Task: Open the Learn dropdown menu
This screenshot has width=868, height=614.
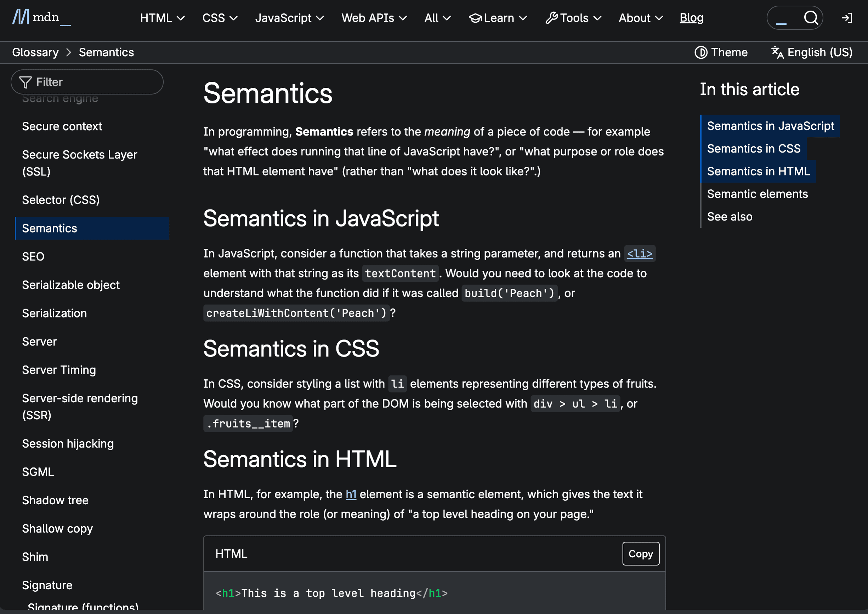Action: [x=498, y=18]
